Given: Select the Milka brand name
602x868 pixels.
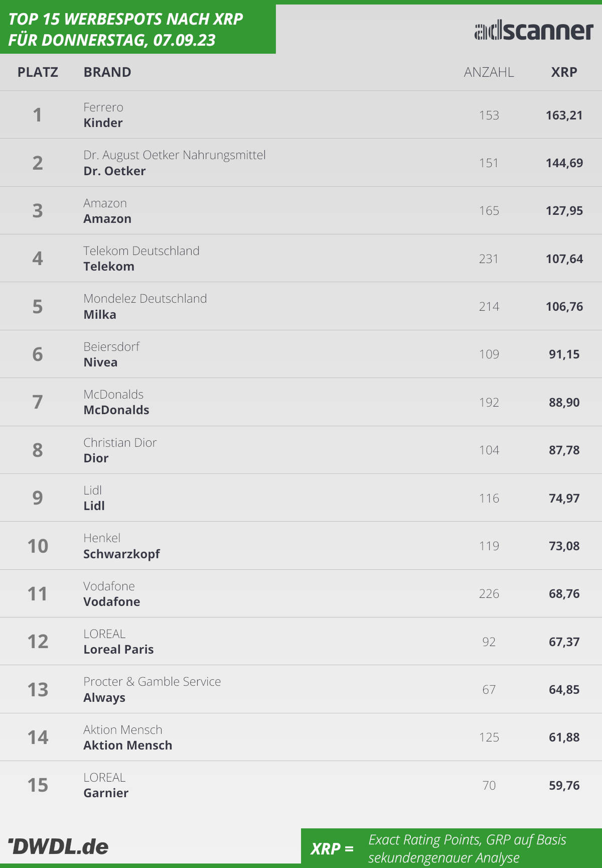Looking at the screenshot, I should (100, 315).
